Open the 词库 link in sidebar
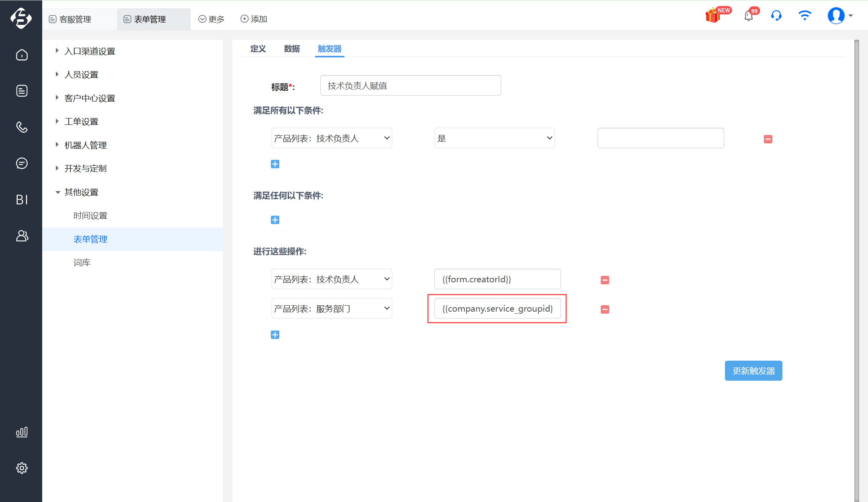 [82, 263]
